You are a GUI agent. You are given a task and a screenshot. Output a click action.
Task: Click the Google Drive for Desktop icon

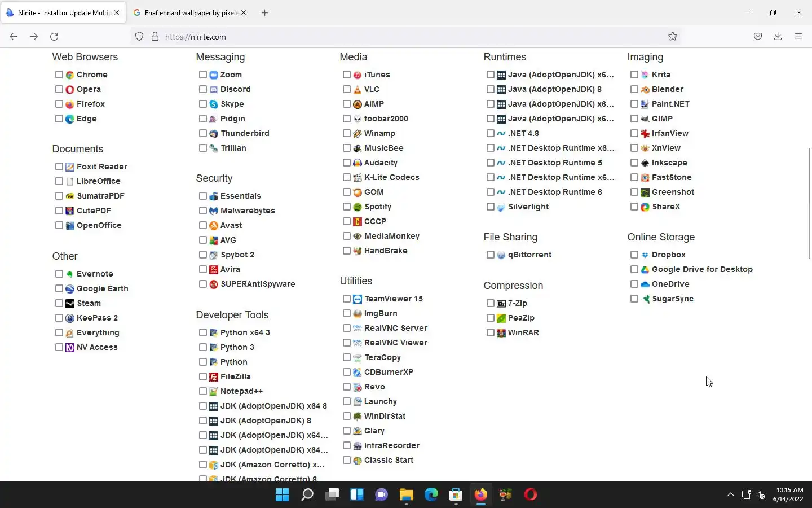click(x=645, y=269)
